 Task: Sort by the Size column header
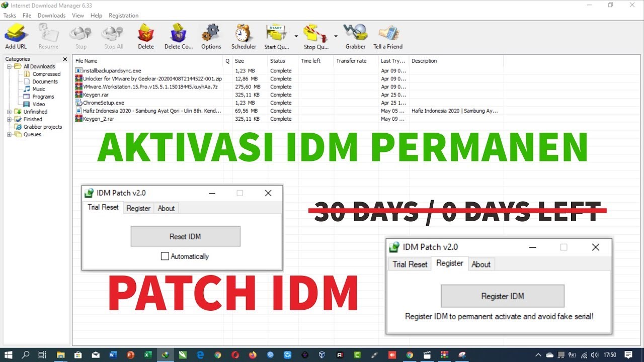pyautogui.click(x=250, y=61)
